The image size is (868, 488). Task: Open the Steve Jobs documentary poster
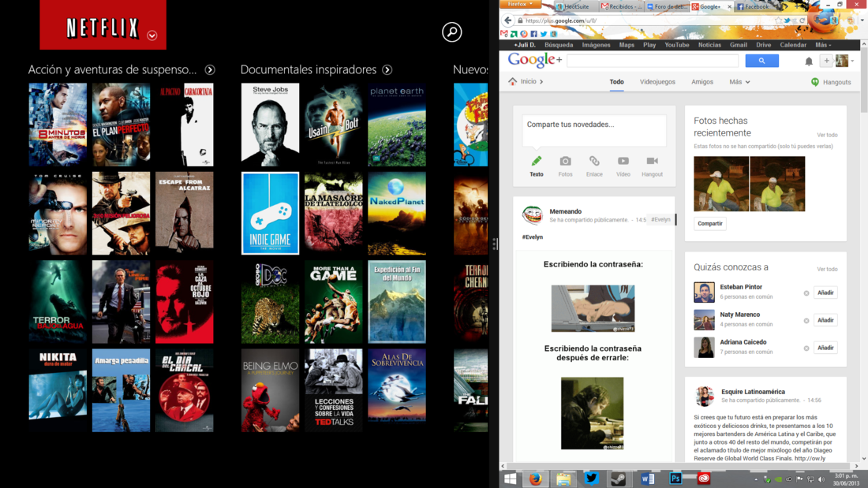270,125
